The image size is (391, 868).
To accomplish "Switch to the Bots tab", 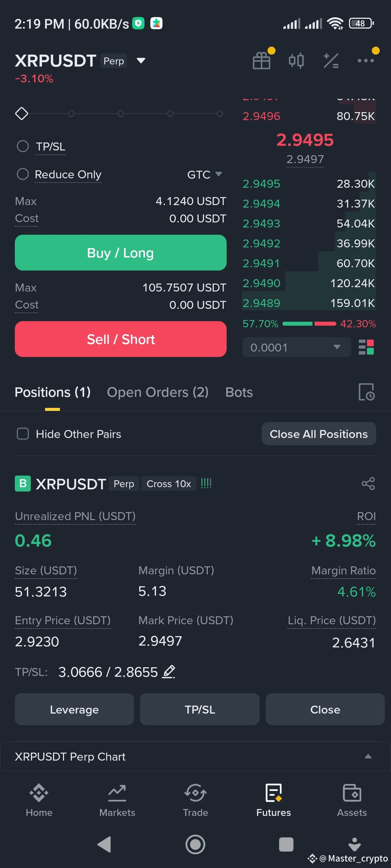I will point(239,392).
